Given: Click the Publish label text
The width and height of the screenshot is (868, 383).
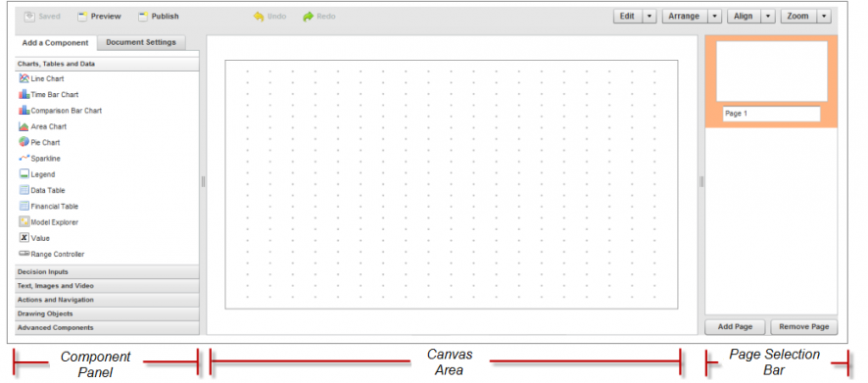Looking at the screenshot, I should (166, 17).
